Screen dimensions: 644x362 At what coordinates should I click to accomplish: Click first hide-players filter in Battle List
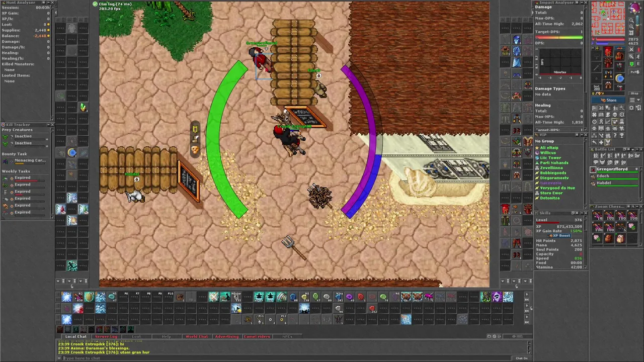point(596,155)
